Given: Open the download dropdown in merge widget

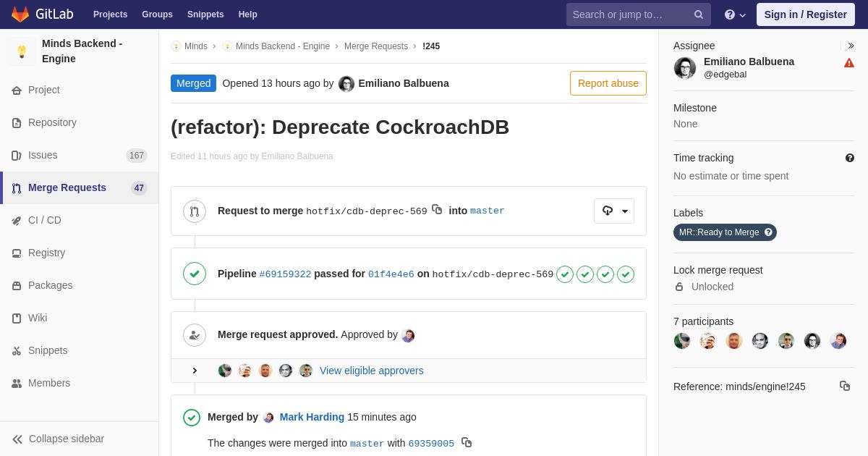Looking at the screenshot, I should [614, 211].
